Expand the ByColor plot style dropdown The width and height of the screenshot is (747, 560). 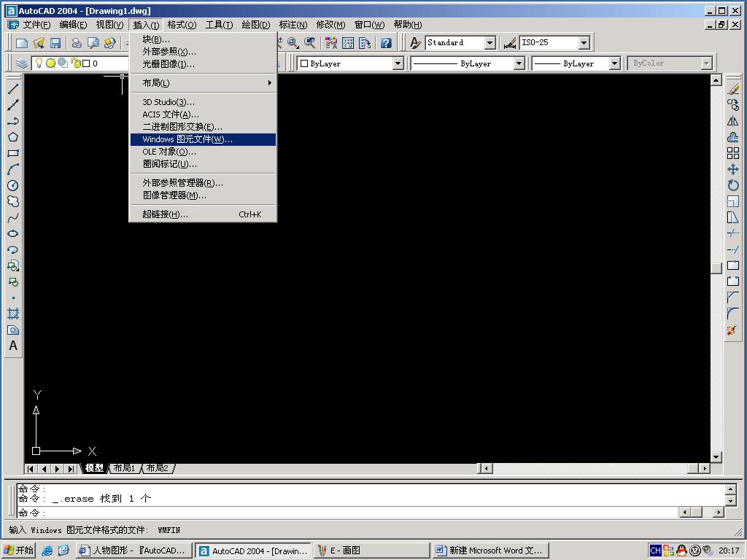(706, 63)
